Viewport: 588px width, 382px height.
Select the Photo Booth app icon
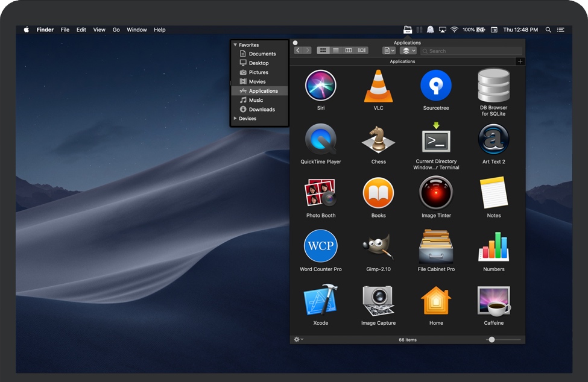click(x=320, y=193)
